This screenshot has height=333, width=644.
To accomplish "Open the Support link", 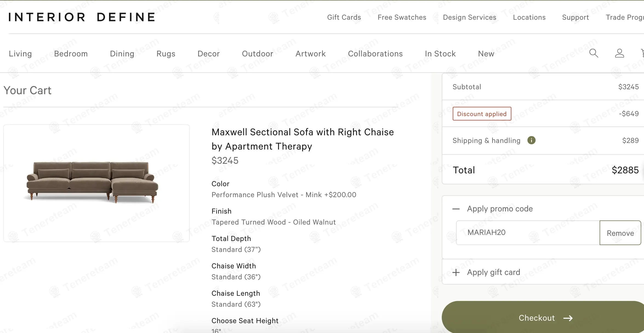I will click(575, 17).
